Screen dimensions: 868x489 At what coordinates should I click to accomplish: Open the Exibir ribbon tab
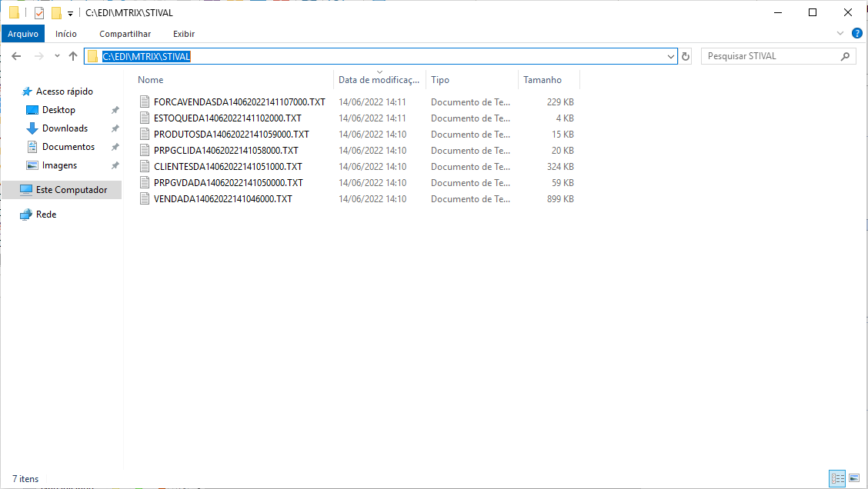pyautogui.click(x=184, y=34)
